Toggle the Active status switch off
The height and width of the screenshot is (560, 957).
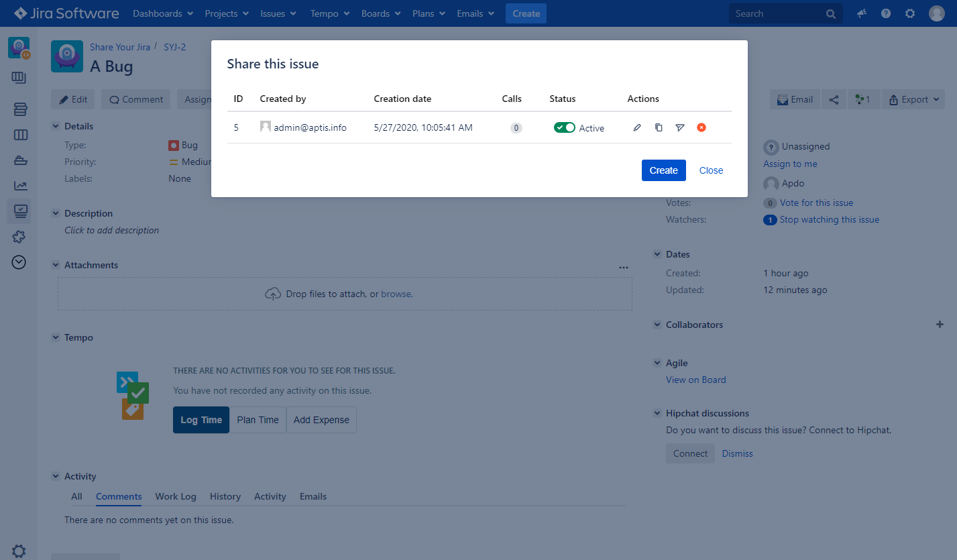(x=564, y=127)
